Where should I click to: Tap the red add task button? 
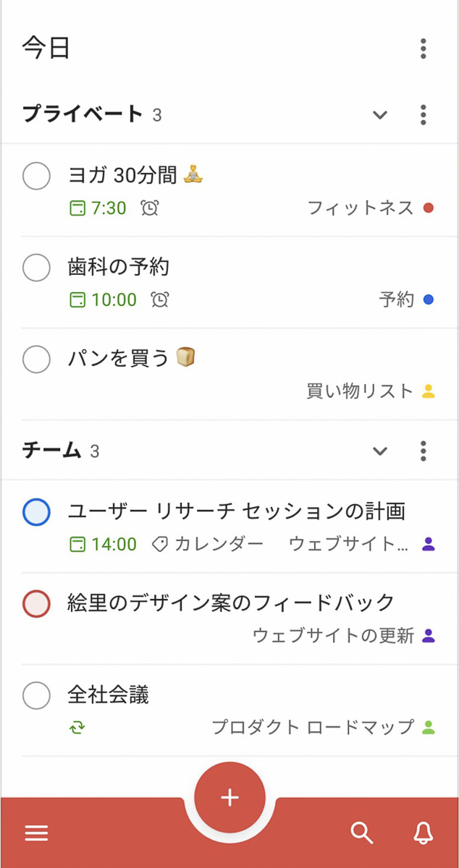click(230, 797)
